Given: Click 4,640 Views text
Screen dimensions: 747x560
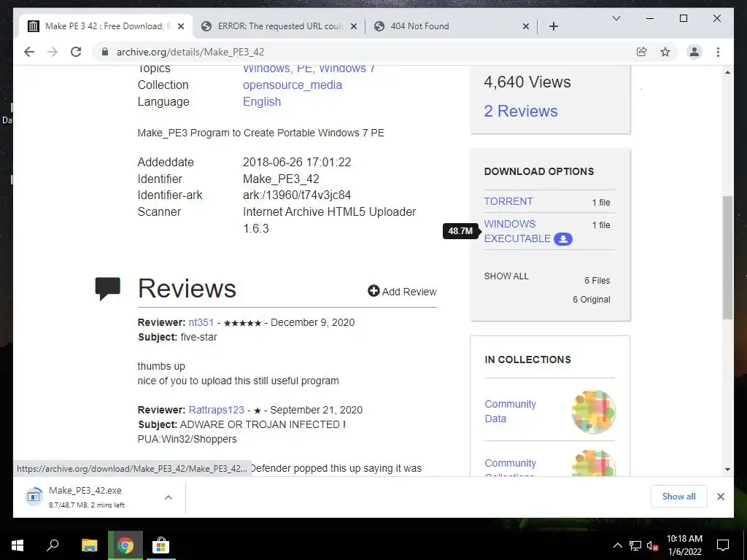Looking at the screenshot, I should [527, 82].
